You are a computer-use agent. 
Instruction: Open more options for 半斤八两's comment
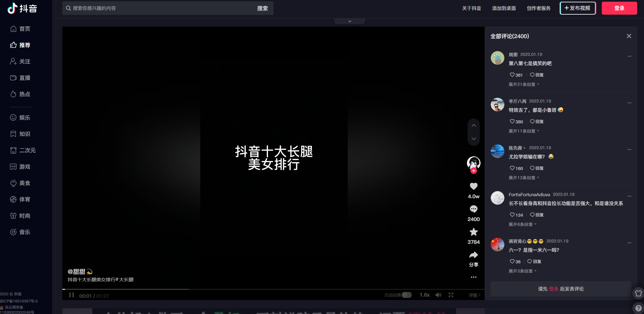(x=629, y=103)
